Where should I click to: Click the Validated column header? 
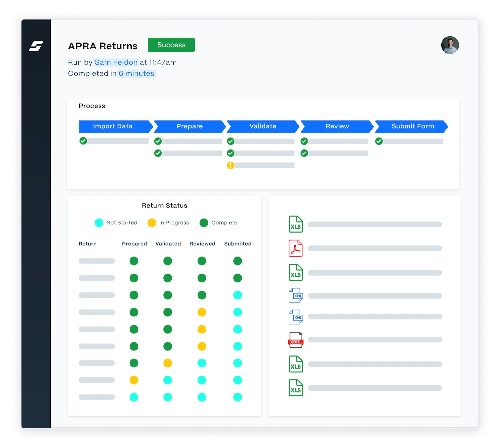coord(168,244)
